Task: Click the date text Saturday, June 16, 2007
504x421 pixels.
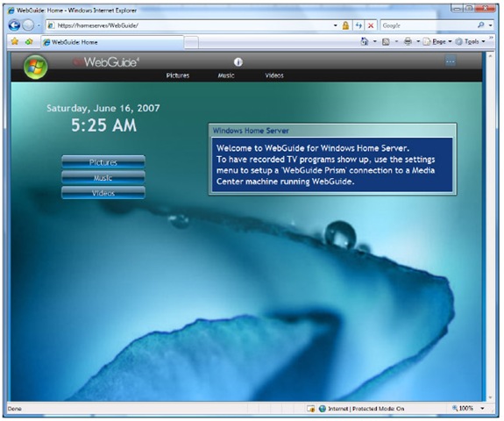Action: (x=103, y=108)
